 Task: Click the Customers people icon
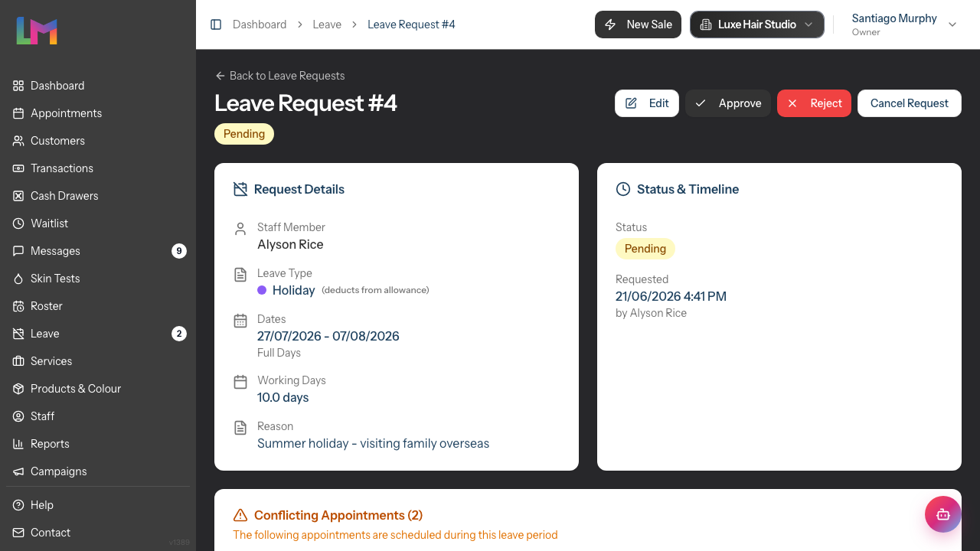[x=18, y=141]
